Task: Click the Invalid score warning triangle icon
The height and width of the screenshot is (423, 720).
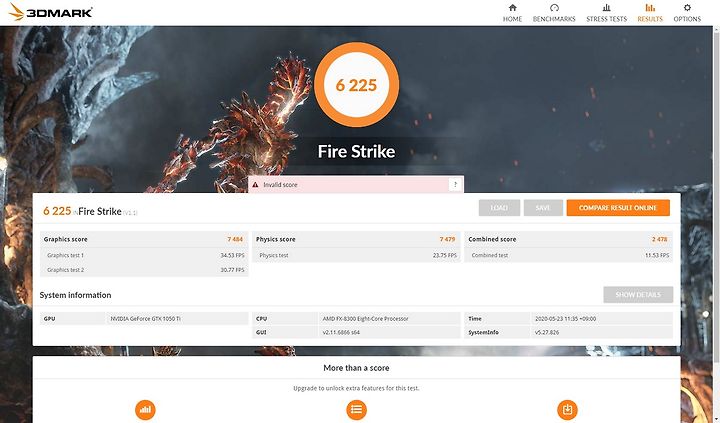Action: 255,185
